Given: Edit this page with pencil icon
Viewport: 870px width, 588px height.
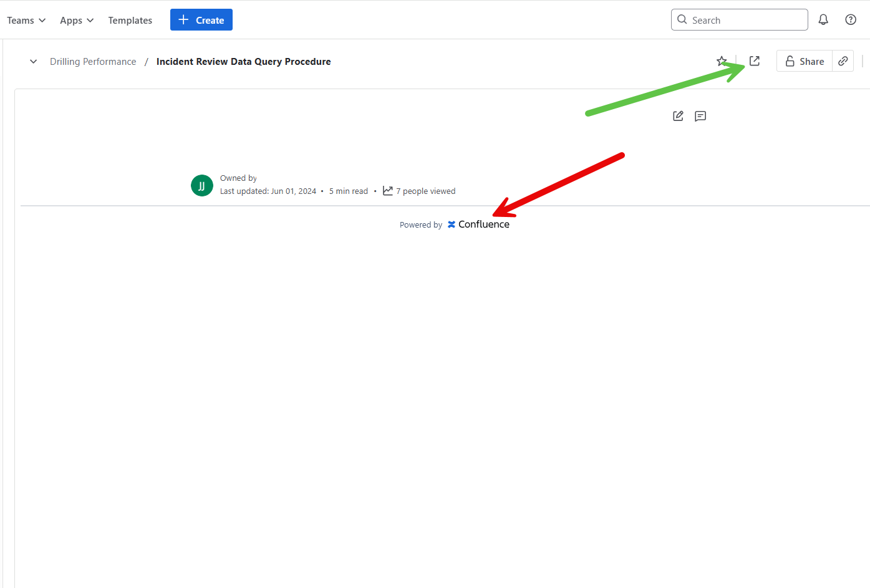Looking at the screenshot, I should (678, 116).
